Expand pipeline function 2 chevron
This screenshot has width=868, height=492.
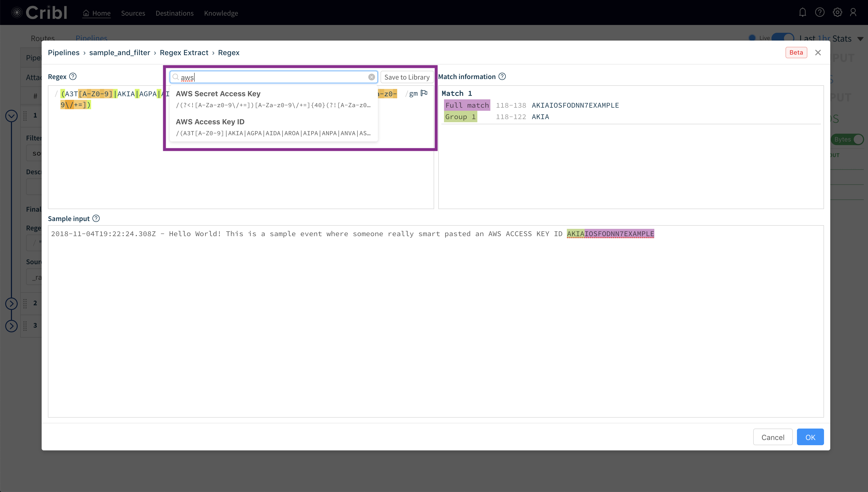[11, 303]
